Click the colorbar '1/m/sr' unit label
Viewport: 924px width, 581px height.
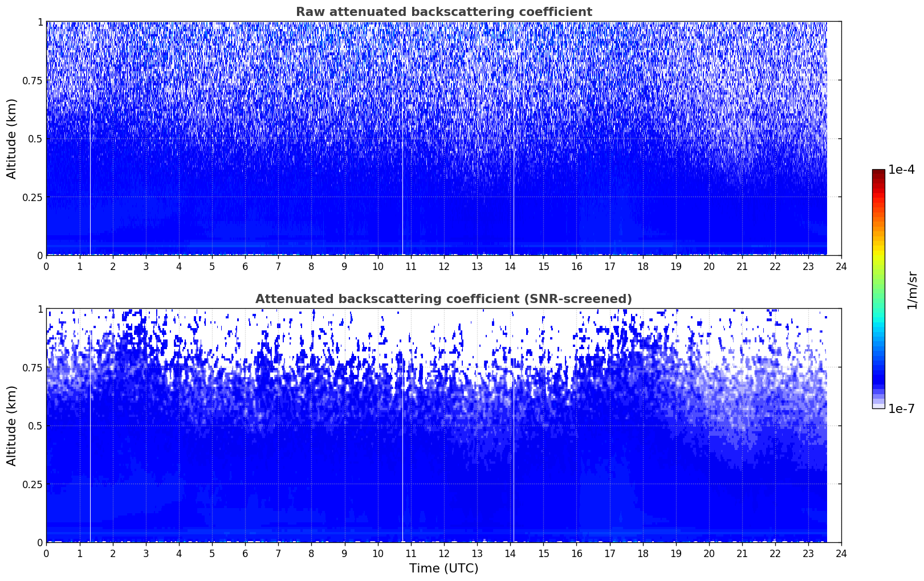point(912,290)
